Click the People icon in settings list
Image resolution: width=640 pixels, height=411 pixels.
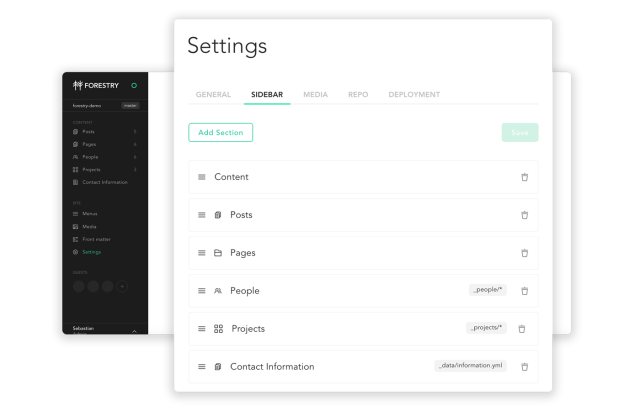point(218,291)
